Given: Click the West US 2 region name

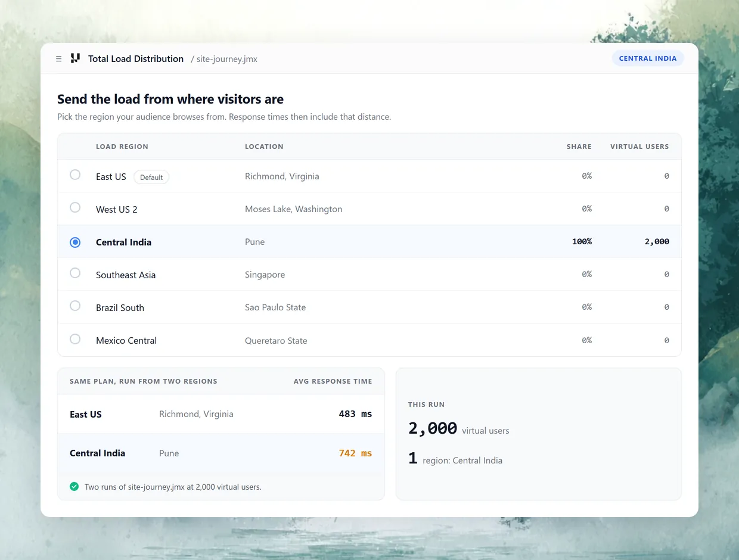Looking at the screenshot, I should click(117, 210).
